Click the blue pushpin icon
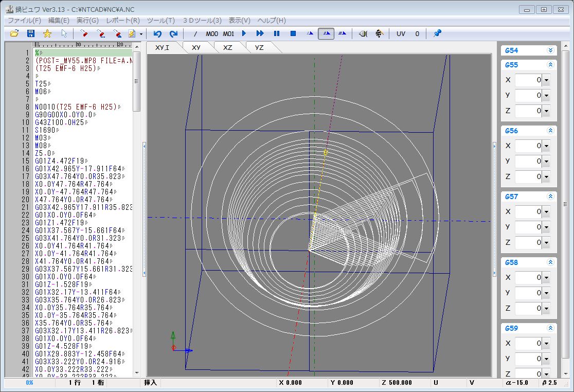Viewport: 574px width, 392px height. (437, 33)
